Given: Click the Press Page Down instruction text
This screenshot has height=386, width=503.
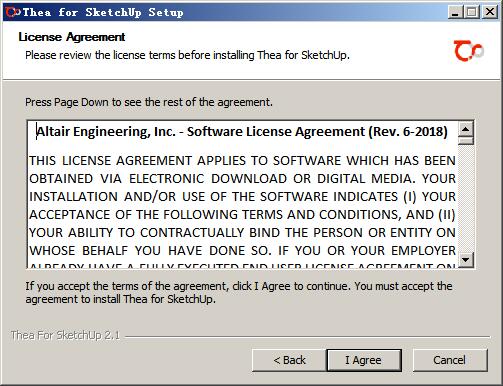Looking at the screenshot, I should [x=149, y=102].
